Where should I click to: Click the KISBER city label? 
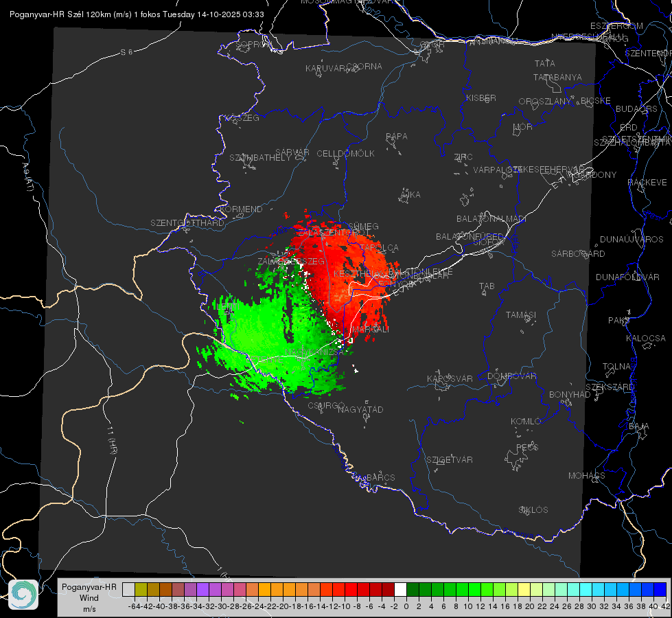pyautogui.click(x=481, y=98)
